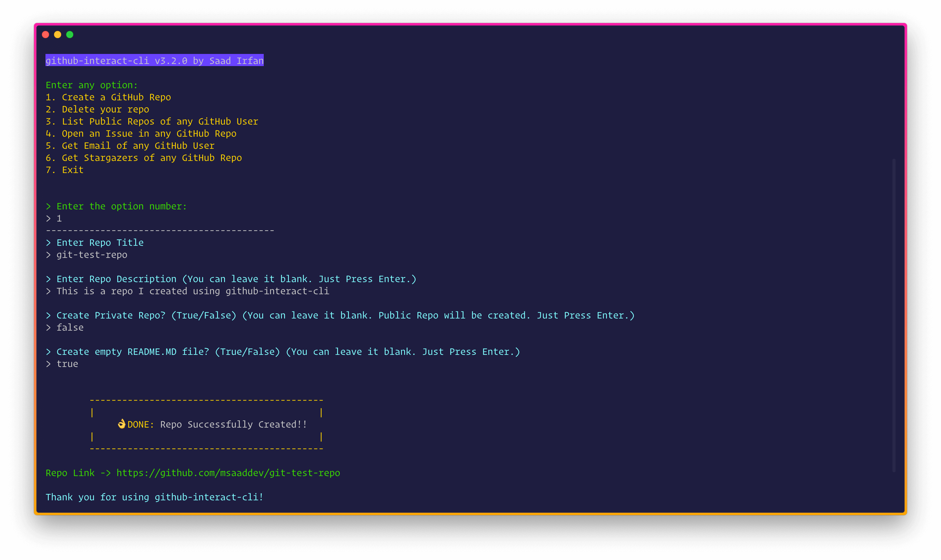Image resolution: width=941 pixels, height=560 pixels.
Task: Click option 4 Open an Issue
Action: point(141,134)
